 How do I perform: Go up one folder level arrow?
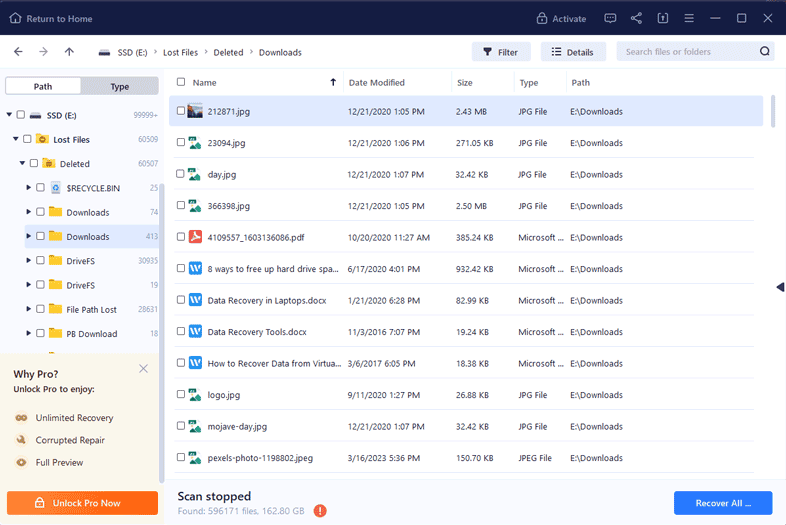click(69, 52)
